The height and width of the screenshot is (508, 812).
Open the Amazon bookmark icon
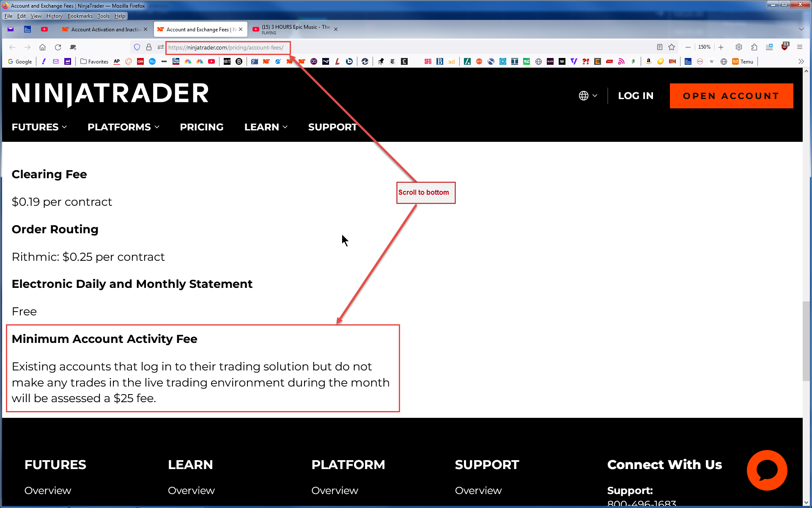point(648,61)
